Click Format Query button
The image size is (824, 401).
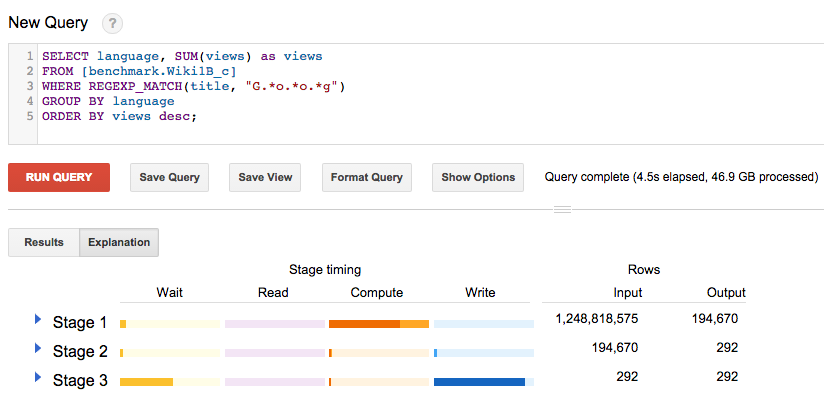[x=367, y=177]
